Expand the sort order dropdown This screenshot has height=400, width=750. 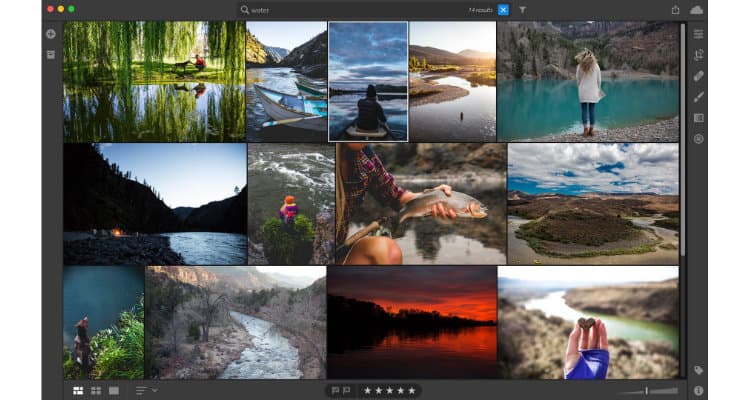[x=146, y=390]
